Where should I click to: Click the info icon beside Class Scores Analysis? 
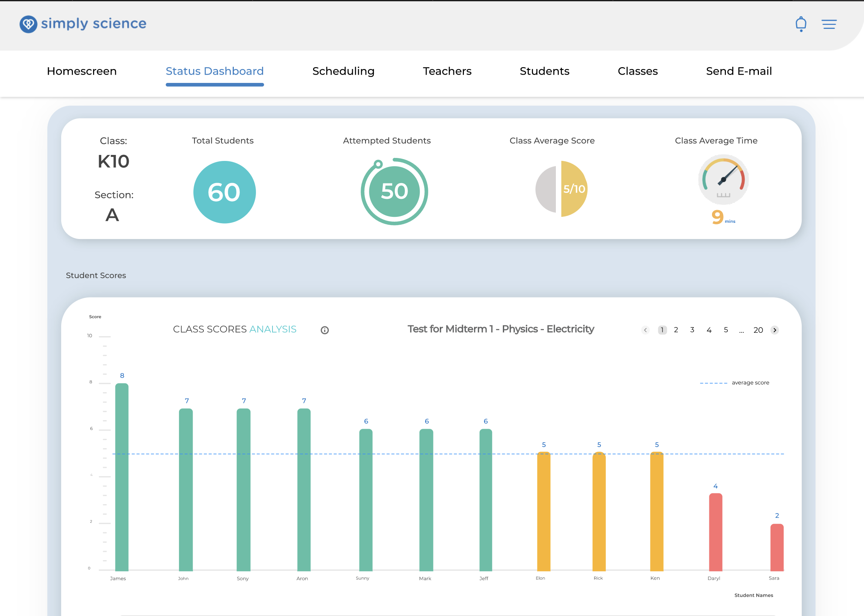[x=324, y=330]
